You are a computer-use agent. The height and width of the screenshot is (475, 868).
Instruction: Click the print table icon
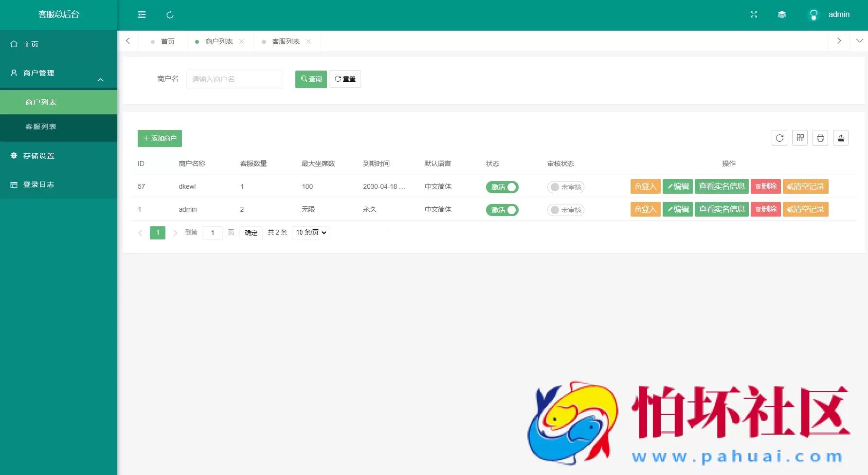820,138
